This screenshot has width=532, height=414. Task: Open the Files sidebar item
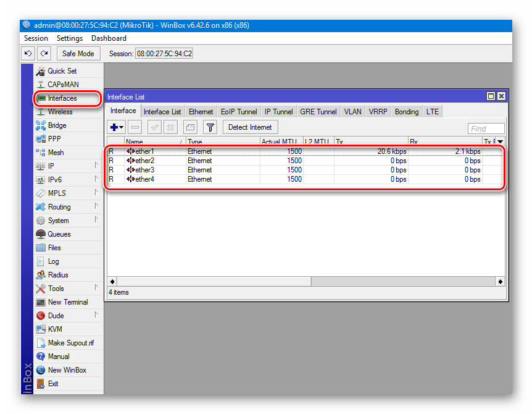[x=69, y=248]
